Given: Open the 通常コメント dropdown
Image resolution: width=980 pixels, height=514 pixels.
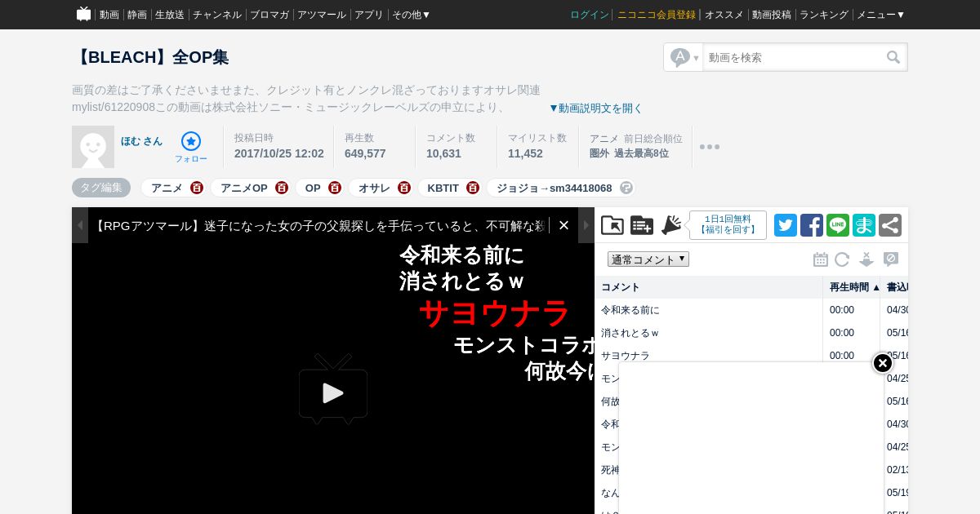Looking at the screenshot, I should [x=648, y=259].
